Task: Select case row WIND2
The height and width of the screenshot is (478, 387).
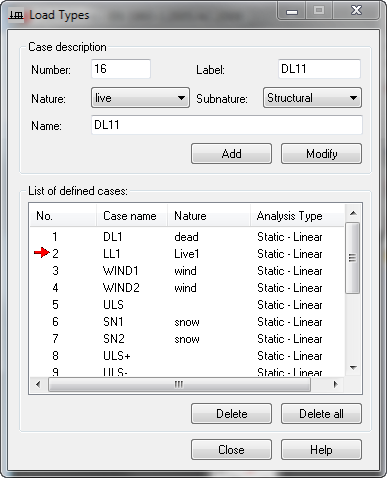Action: click(187, 288)
